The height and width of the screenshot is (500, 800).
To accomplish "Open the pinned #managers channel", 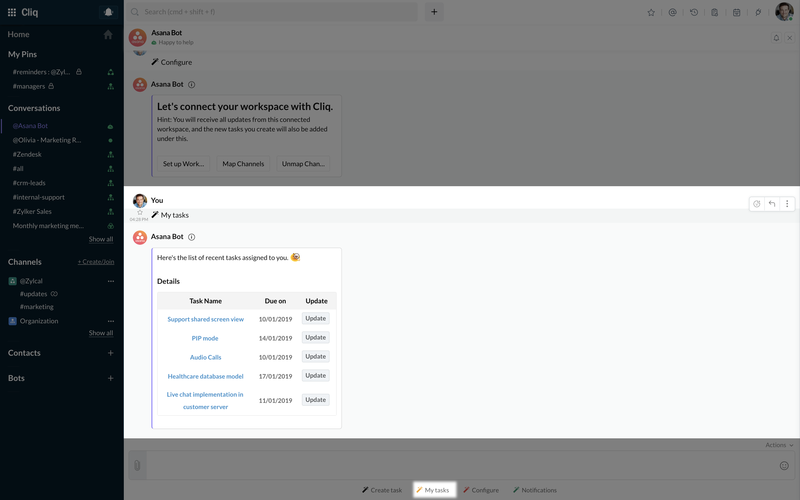I will 29,86.
